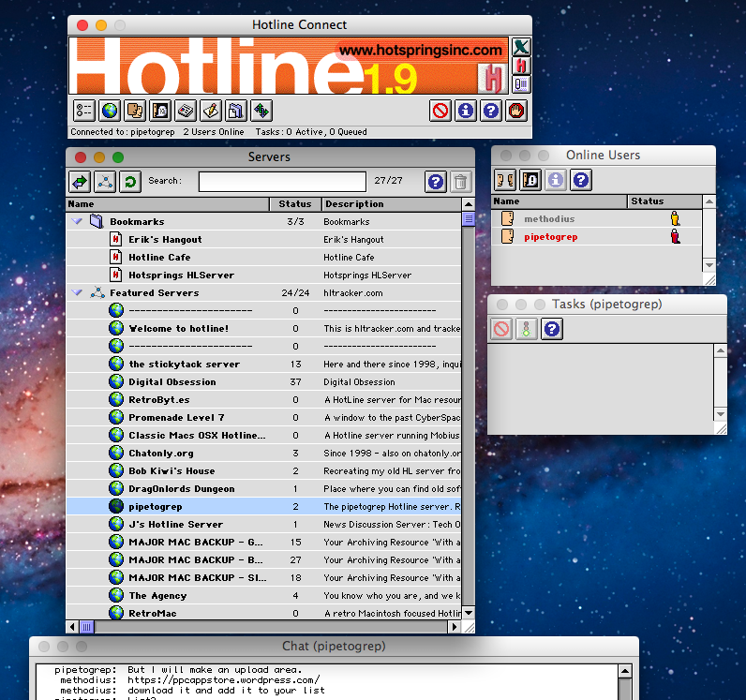This screenshot has width=746, height=700.
Task: Click the red stop hand icon
Action: tap(516, 111)
